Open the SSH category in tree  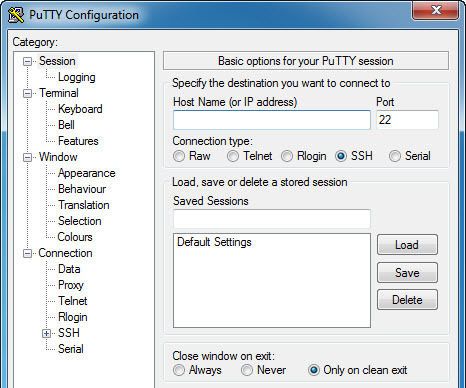coord(69,333)
